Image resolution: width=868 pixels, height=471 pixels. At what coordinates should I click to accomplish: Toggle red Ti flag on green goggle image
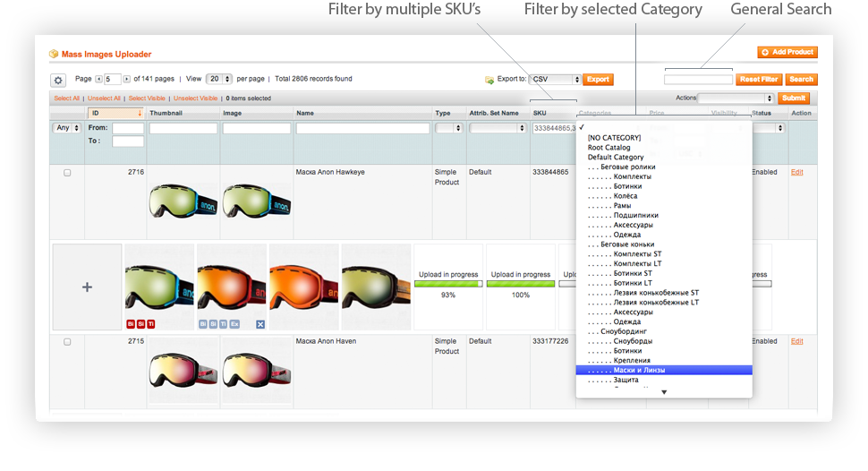[150, 323]
